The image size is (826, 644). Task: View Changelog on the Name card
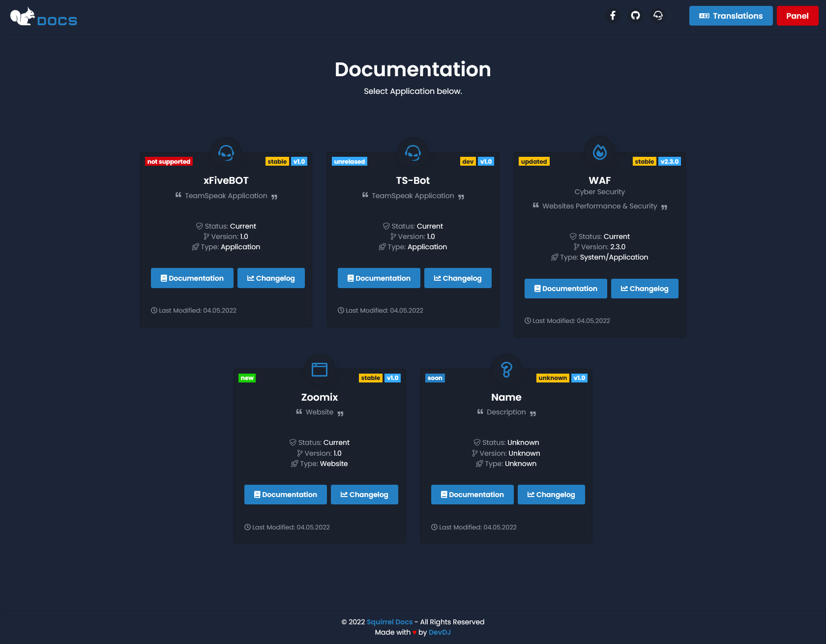click(x=551, y=494)
